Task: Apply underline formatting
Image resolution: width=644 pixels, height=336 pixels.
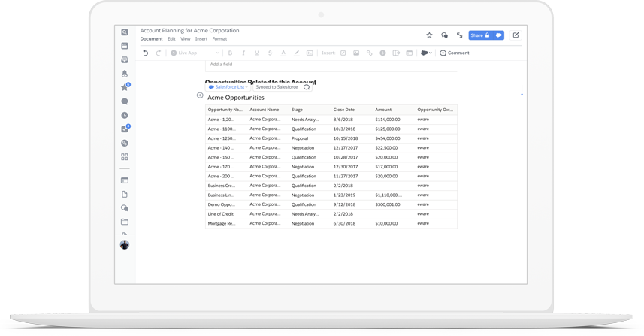Action: (x=257, y=53)
